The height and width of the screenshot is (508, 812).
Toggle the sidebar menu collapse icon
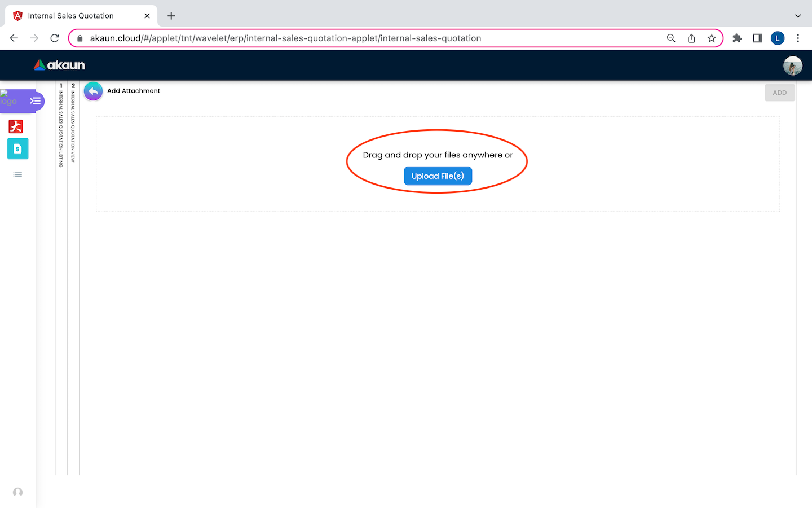(x=36, y=101)
